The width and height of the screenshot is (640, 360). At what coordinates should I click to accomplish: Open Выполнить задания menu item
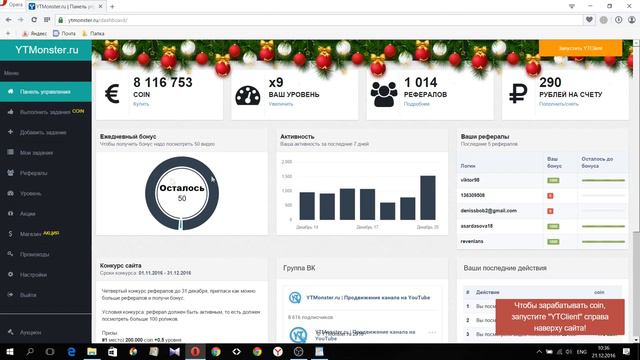(x=45, y=112)
